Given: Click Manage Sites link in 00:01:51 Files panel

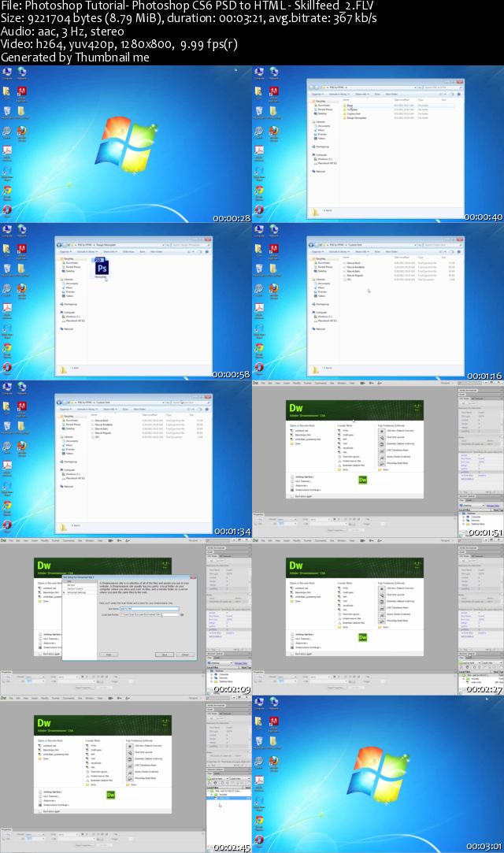Looking at the screenshot, I should coord(493,506).
